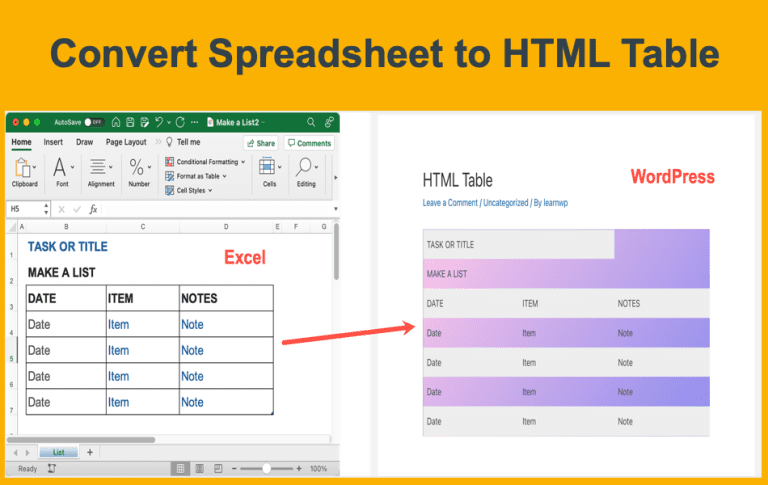Adjust the Excel zoom slider handle
The width and height of the screenshot is (768, 485).
tap(266, 469)
